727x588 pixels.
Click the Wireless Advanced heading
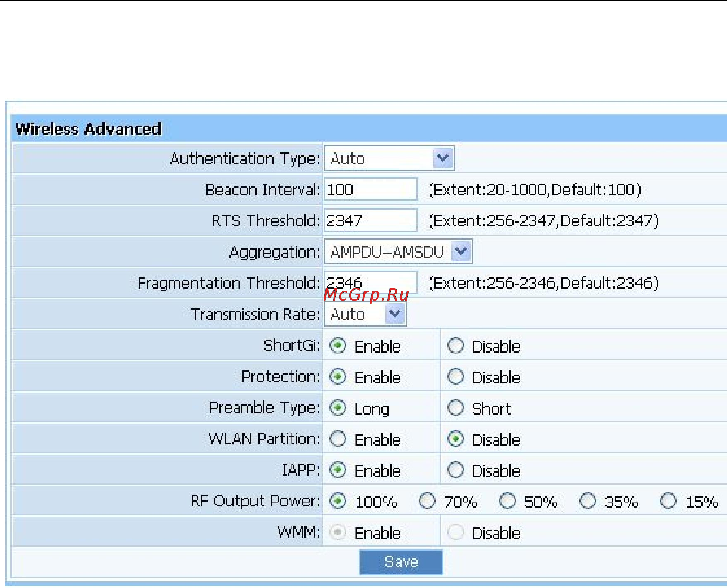pos(89,129)
